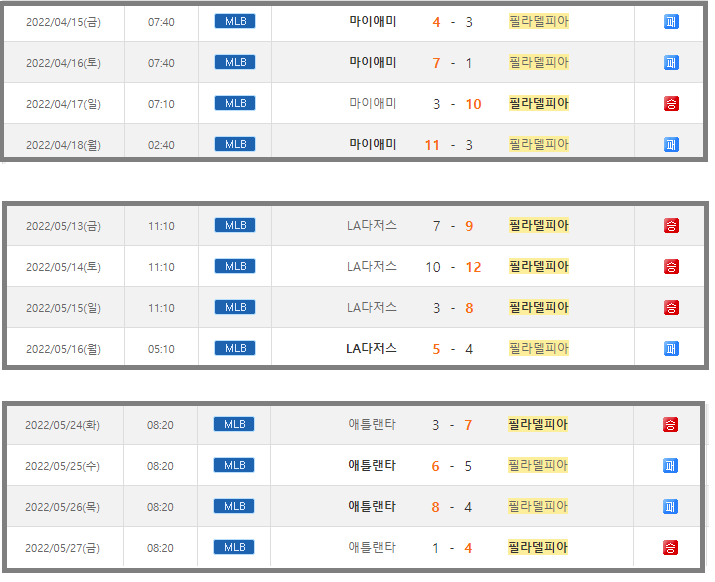
Task: Click the 10 - 12 score of LA다저스 game
Action: [452, 267]
